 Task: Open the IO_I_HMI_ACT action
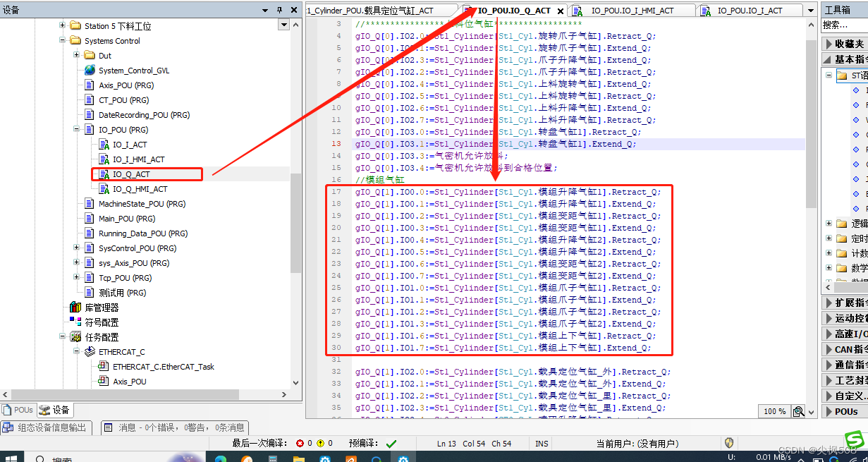138,159
